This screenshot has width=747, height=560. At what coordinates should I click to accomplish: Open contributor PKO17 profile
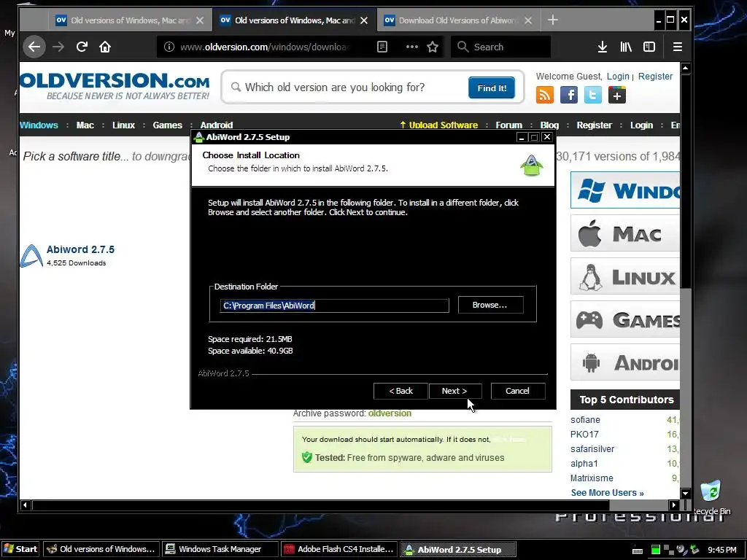pos(584,435)
